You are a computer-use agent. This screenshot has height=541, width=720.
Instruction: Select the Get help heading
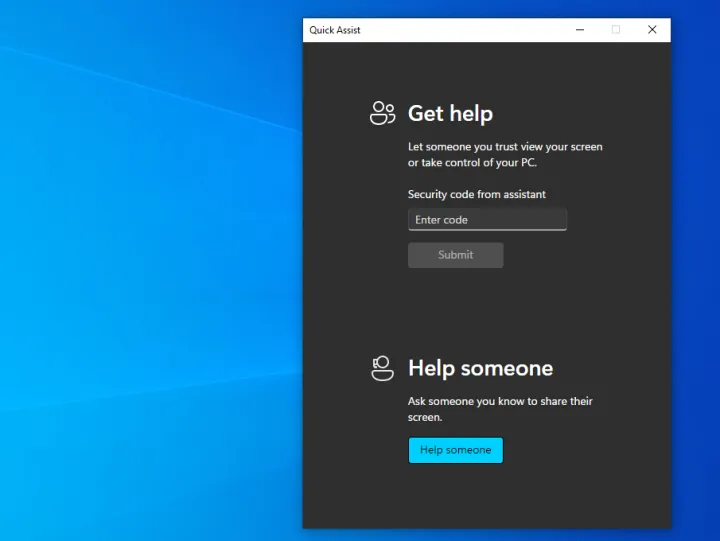(x=450, y=114)
